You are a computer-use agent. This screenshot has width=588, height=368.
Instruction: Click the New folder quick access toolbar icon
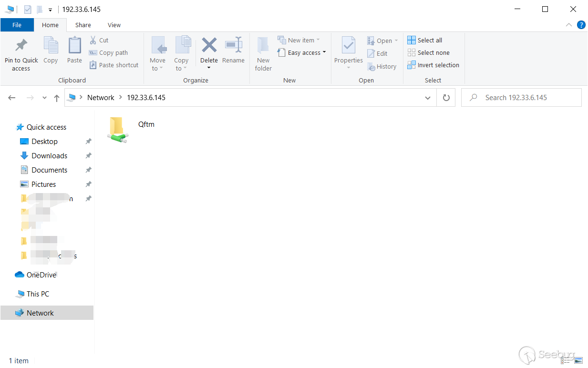coord(40,9)
